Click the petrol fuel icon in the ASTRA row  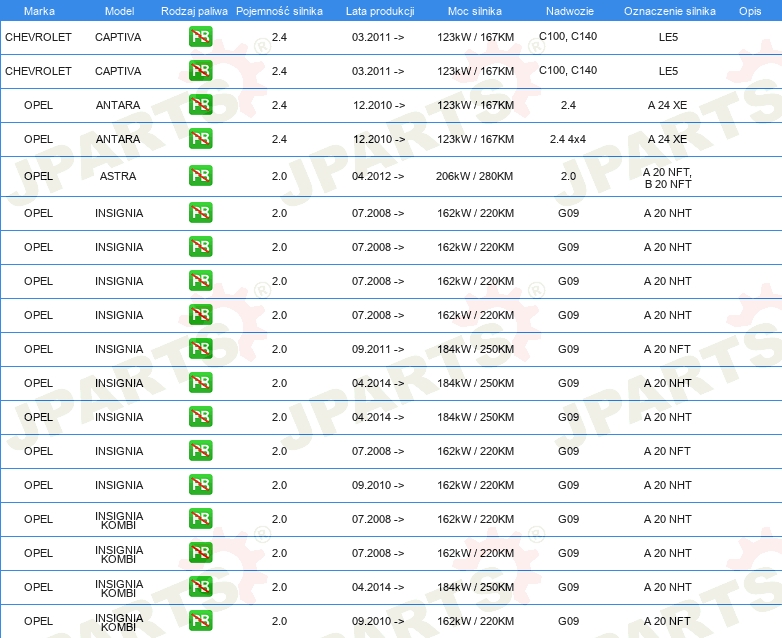(x=200, y=176)
